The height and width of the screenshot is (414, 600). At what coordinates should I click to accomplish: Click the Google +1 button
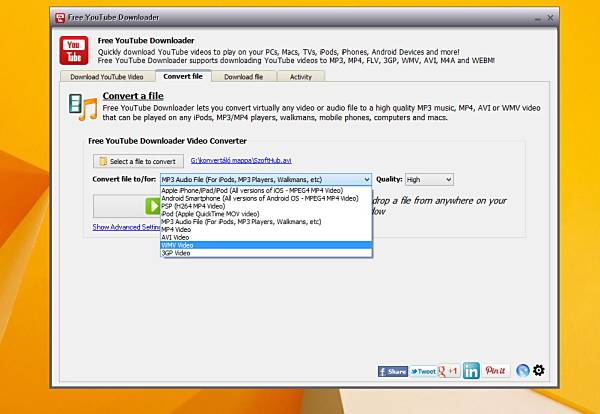point(448,371)
